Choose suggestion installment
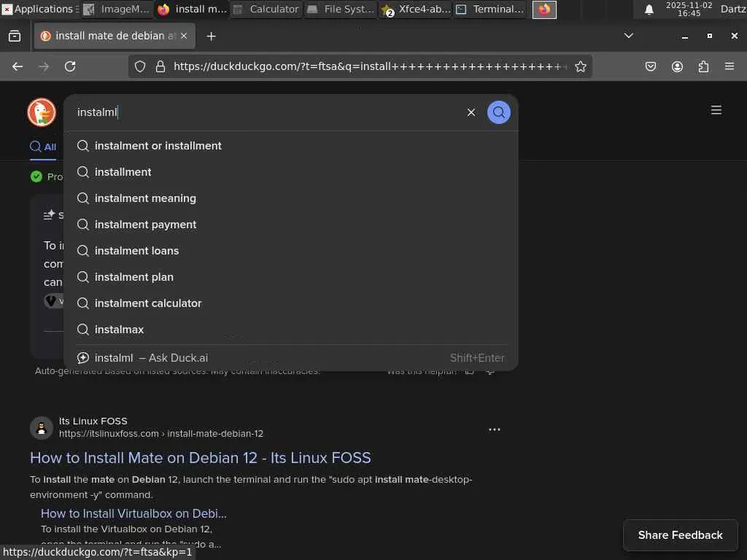747x560 pixels. coord(290,172)
